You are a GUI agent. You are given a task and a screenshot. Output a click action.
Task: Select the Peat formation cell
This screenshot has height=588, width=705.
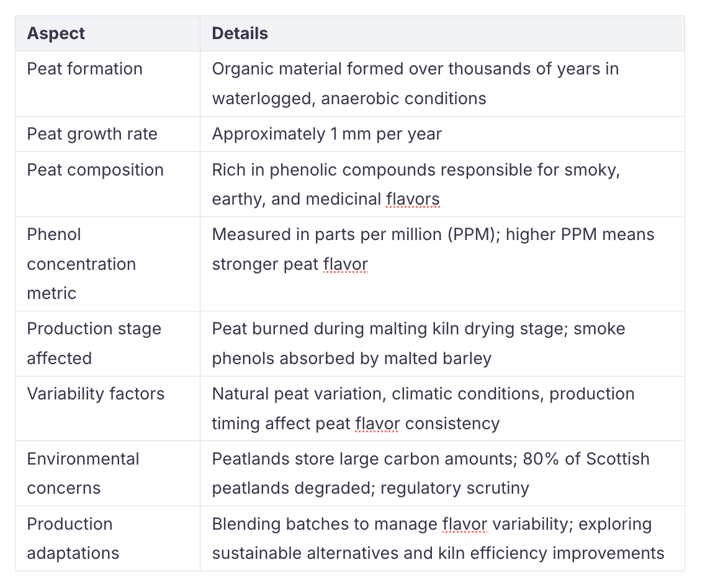(107, 84)
